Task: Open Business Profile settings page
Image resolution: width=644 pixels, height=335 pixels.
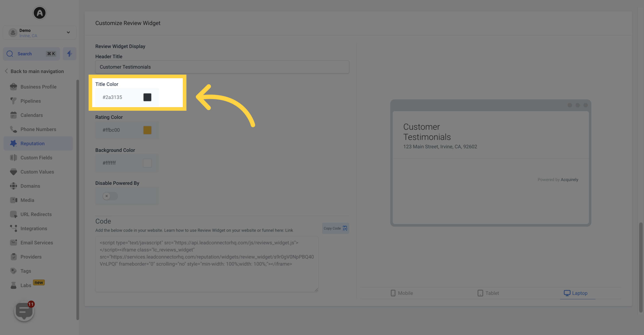Action: coord(38,87)
